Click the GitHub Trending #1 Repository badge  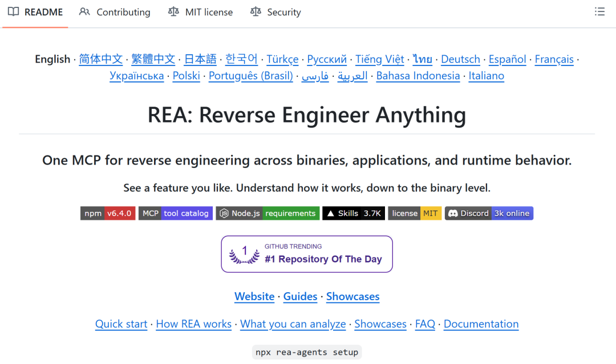point(307,254)
